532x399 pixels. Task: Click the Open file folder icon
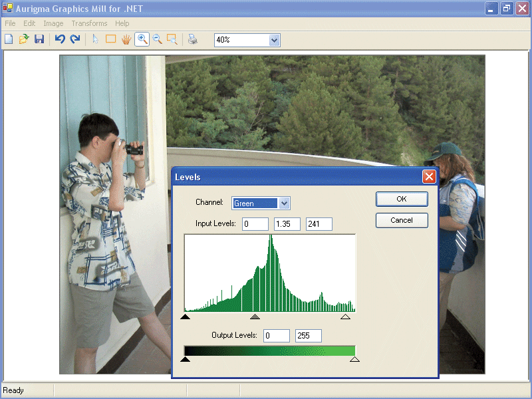tap(24, 40)
